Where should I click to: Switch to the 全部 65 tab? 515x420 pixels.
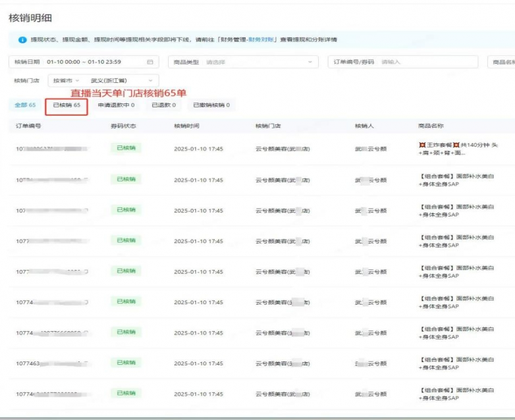click(x=25, y=105)
